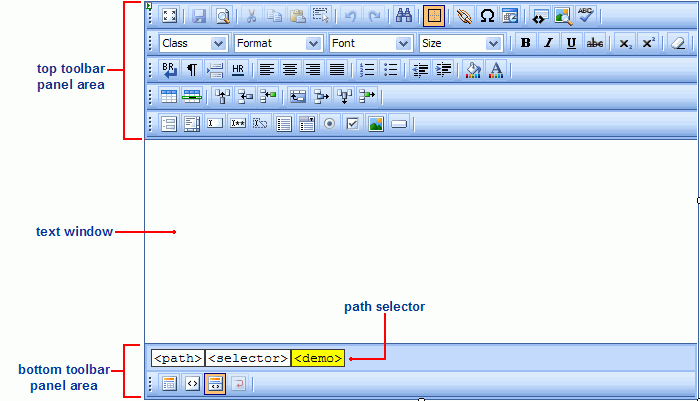Insert a hidden field icon

tap(261, 124)
